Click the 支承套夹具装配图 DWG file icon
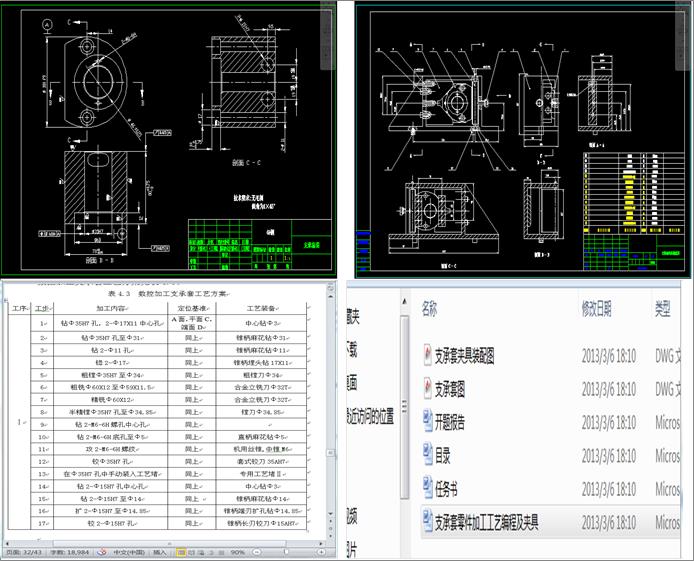 click(x=428, y=354)
